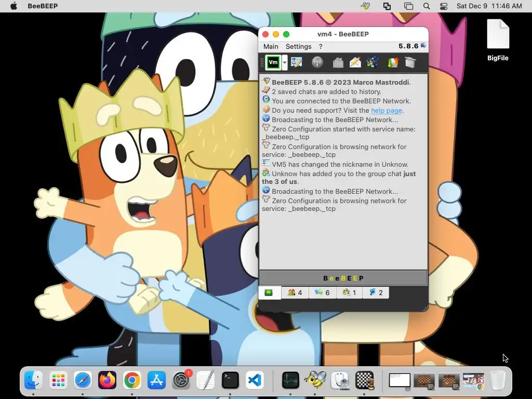The width and height of the screenshot is (532, 399).
Task: Click the toolbar drag handle grip
Action: tap(262, 62)
